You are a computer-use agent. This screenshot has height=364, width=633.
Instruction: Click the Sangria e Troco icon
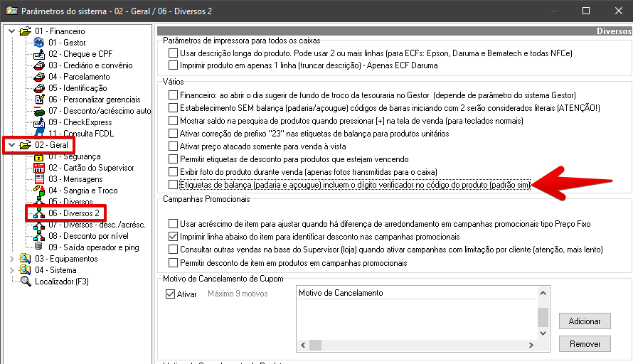[39, 191]
